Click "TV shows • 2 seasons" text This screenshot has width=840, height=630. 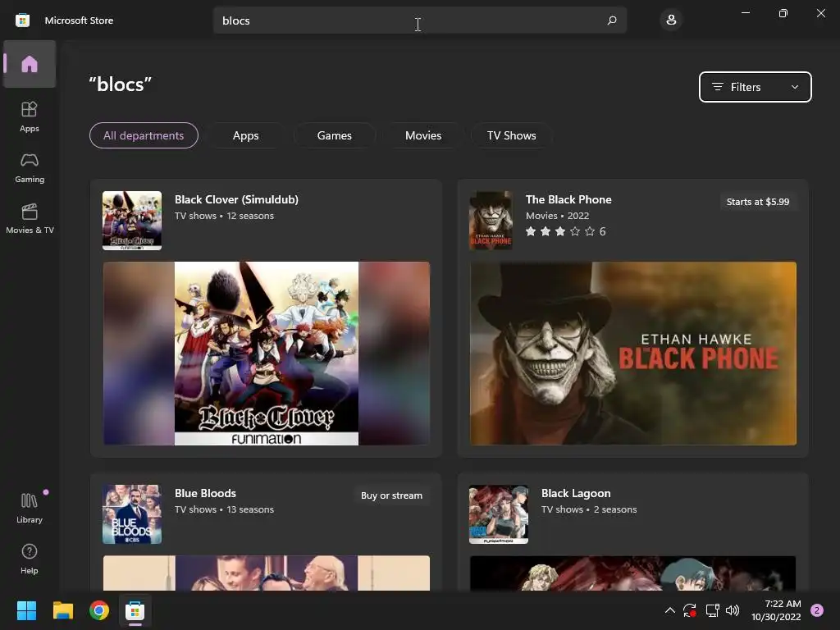pos(589,509)
